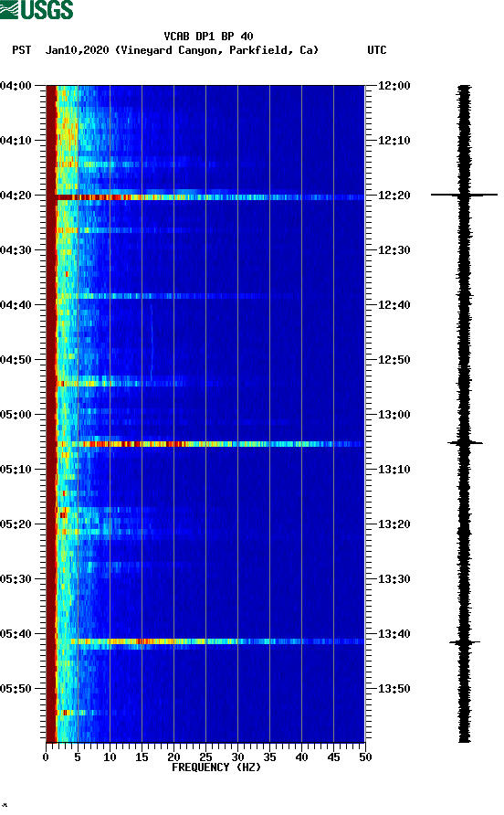Viewport: 504px width, 815px height.
Task: Click the 15 Hz frequency tick label
Action: click(142, 757)
